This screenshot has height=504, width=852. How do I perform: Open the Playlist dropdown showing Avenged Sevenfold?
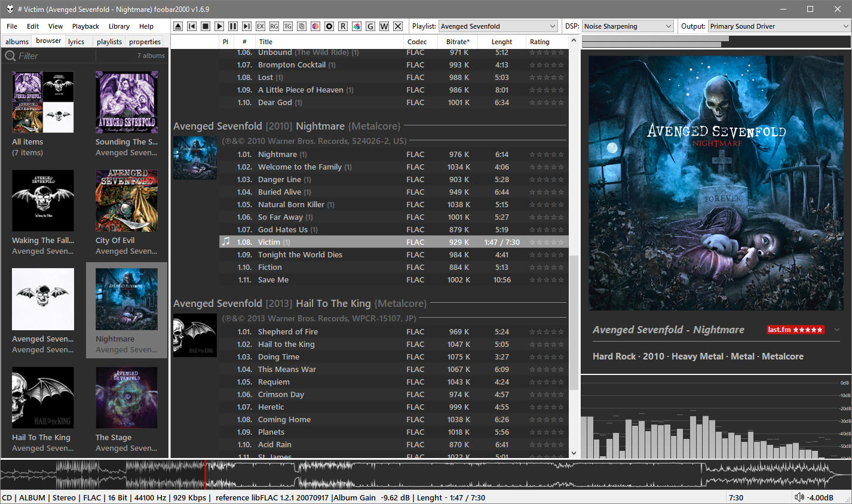pyautogui.click(x=498, y=26)
